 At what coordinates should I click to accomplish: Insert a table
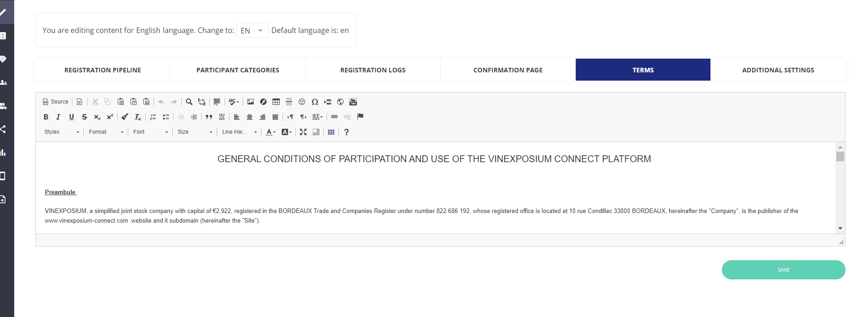(x=276, y=102)
